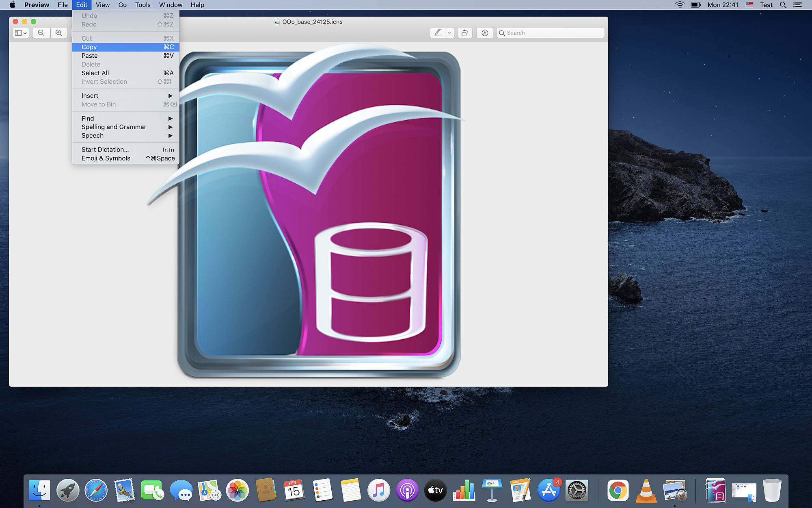The image size is (812, 508).
Task: Open FaceTime from the Dock
Action: click(x=152, y=490)
